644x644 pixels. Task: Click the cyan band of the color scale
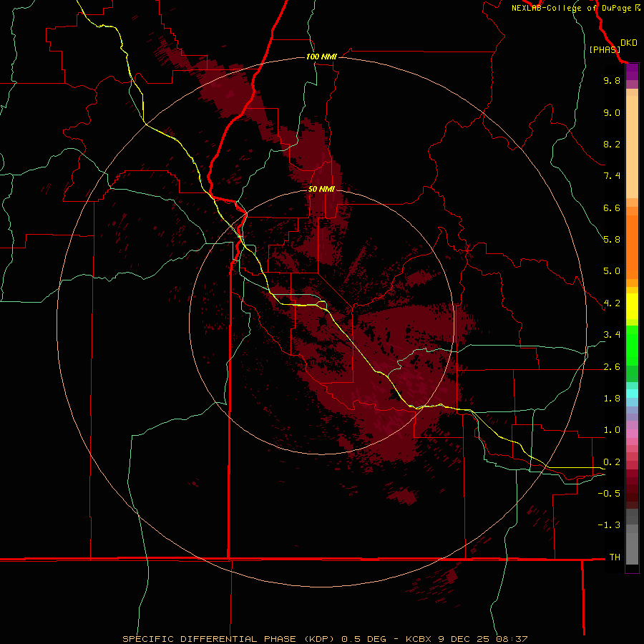click(632, 394)
